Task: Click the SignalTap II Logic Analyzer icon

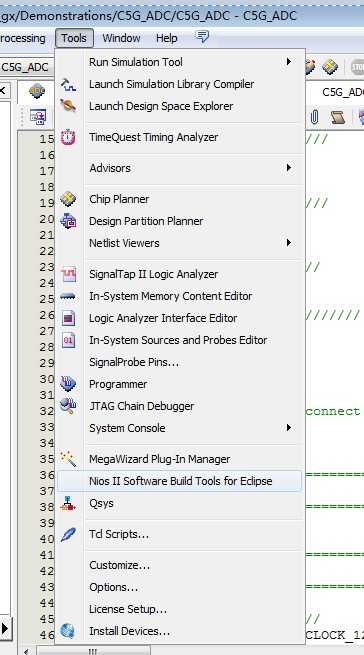Action: (x=68, y=274)
